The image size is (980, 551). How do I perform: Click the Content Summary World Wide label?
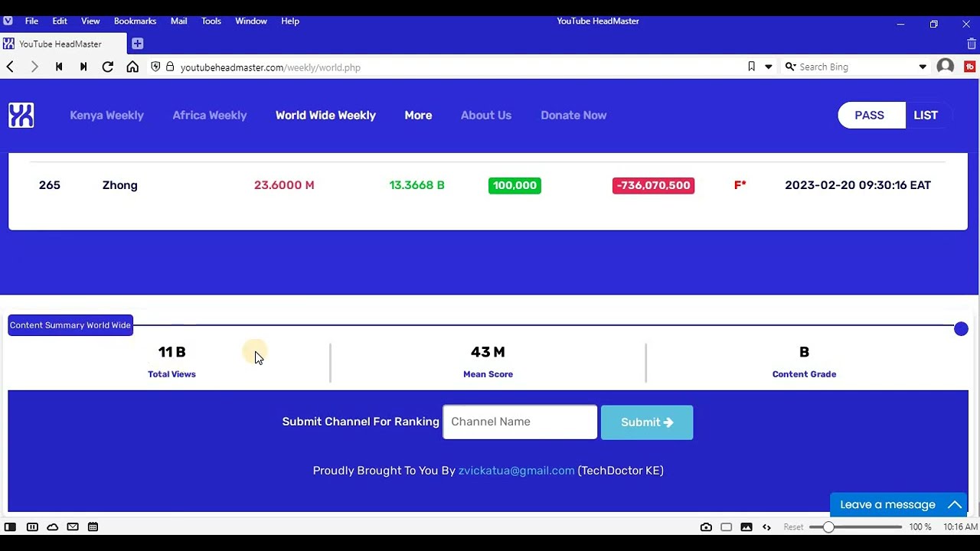pos(70,325)
